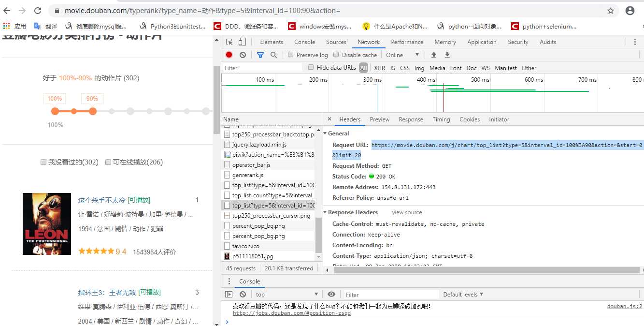The image size is (644, 326).
Task: Check Hide data URLs option
Action: click(311, 67)
